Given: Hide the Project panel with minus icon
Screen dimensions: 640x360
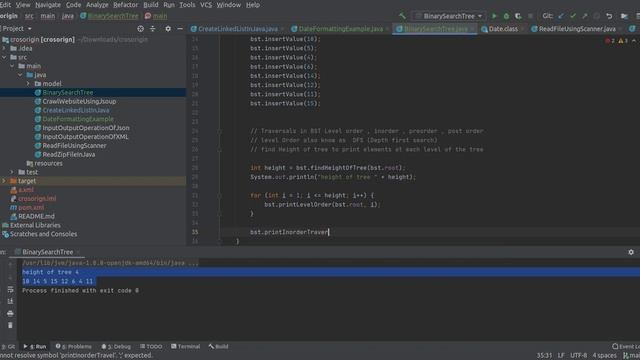Looking at the screenshot, I should point(180,29).
